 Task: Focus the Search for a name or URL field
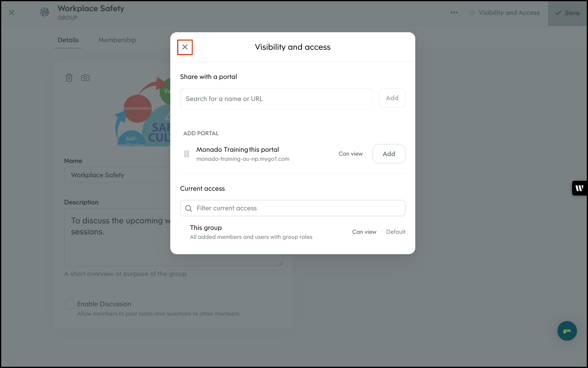[276, 99]
